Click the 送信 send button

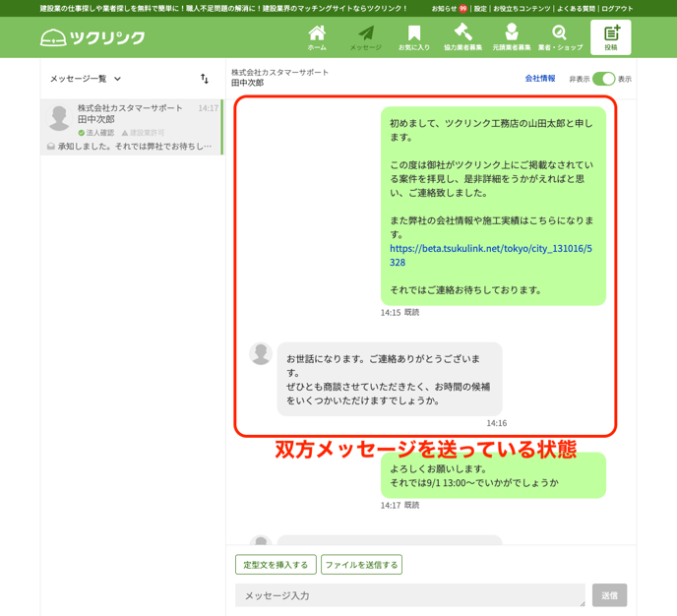[609, 595]
